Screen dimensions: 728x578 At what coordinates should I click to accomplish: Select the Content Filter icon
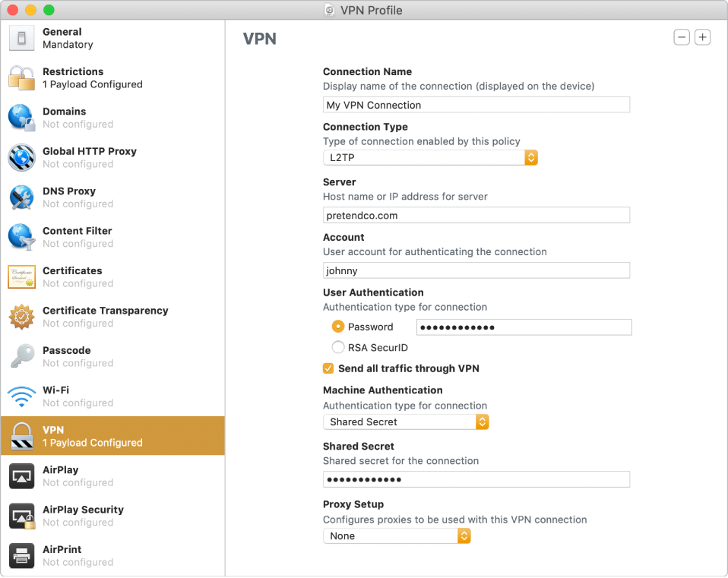pyautogui.click(x=21, y=237)
